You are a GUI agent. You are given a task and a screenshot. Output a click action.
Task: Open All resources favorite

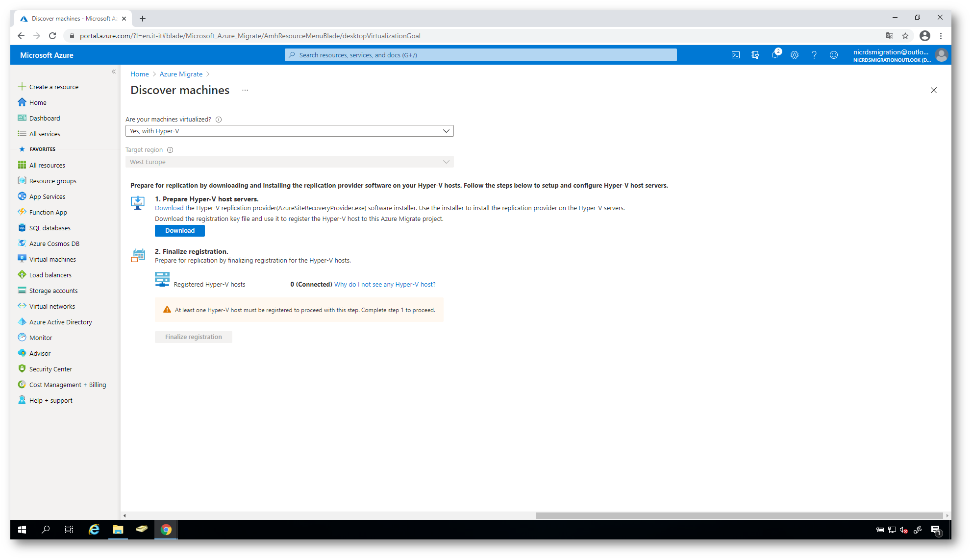47,165
